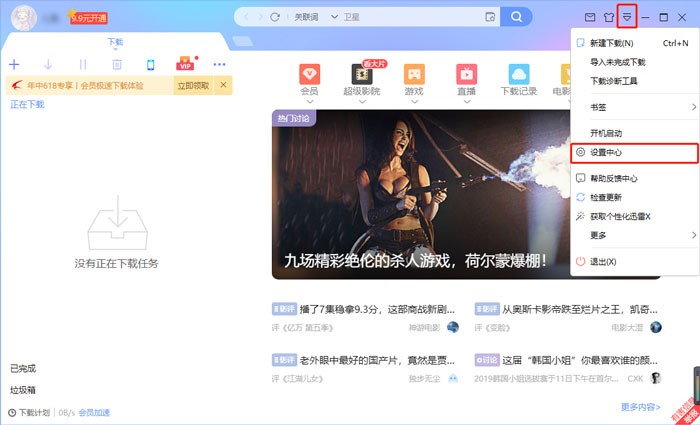Click the screenshot icon inside the search bar

click(x=490, y=17)
